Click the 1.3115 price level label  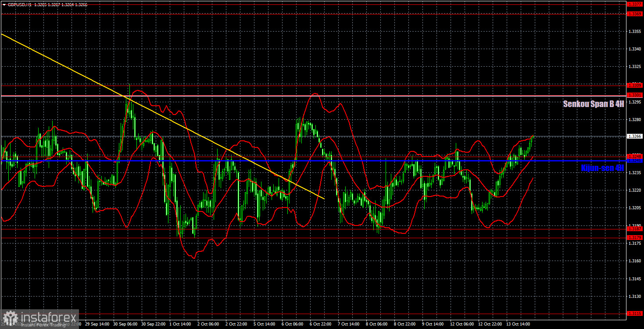[635, 313]
